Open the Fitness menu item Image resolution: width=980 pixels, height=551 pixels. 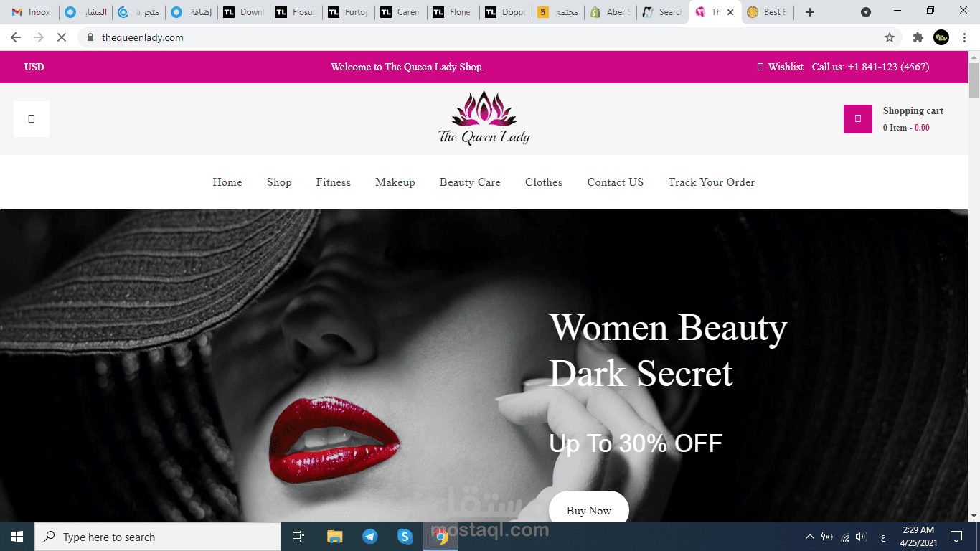tap(334, 182)
